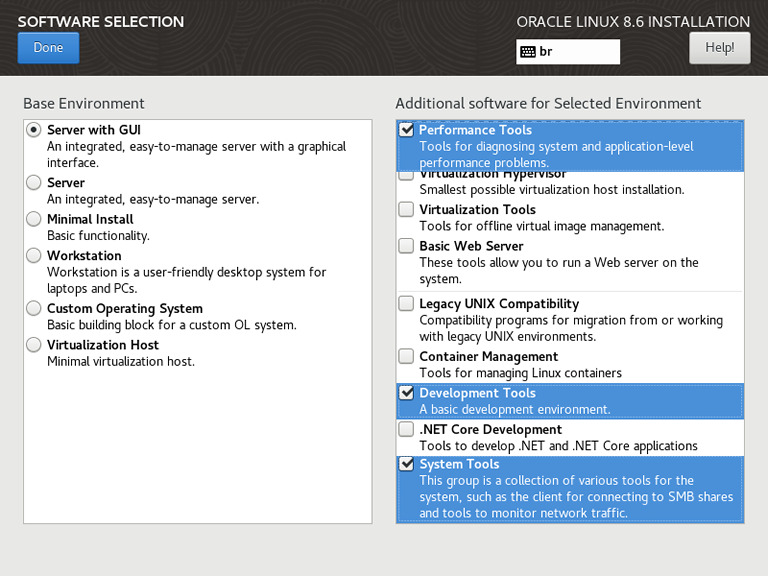This screenshot has width=768, height=576.
Task: Select the Server with GUI radio button
Action: tap(34, 130)
